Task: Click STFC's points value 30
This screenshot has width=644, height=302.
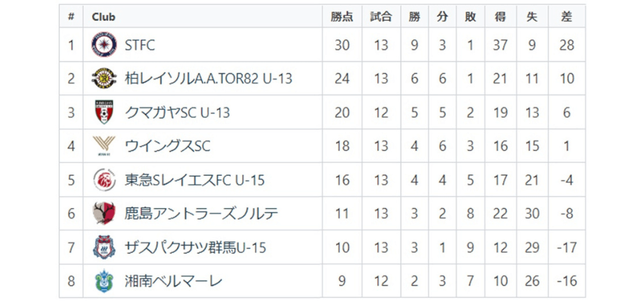Action: 341,45
